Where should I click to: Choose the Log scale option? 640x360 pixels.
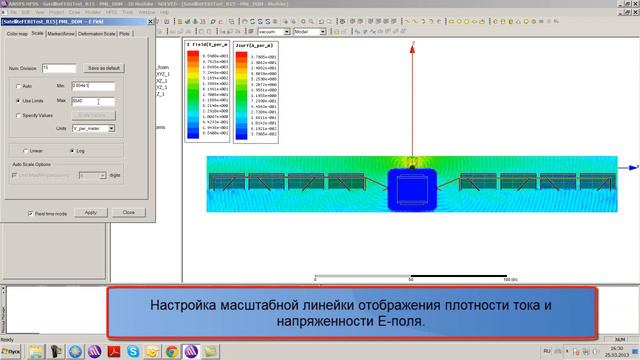pos(72,151)
